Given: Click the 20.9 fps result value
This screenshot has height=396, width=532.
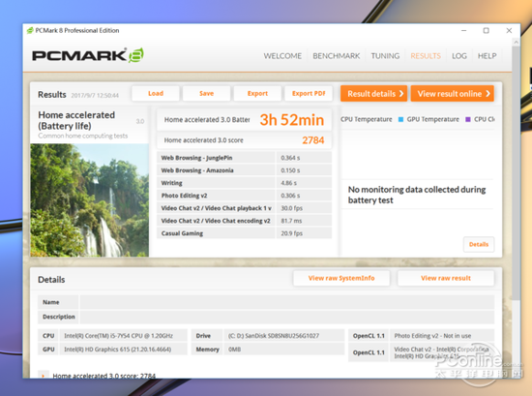Looking at the screenshot, I should (292, 233).
